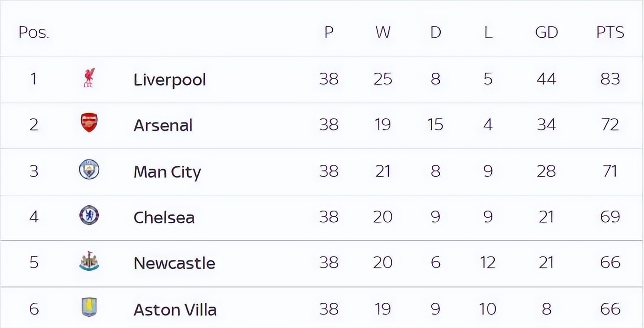Click the Arsenal club crest
Image resolution: width=644 pixels, height=328 pixels.
point(89,123)
